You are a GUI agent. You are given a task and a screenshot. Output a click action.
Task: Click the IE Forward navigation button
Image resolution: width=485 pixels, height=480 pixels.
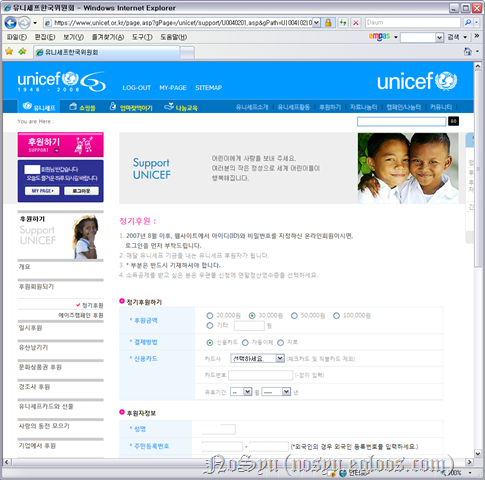tap(24, 23)
